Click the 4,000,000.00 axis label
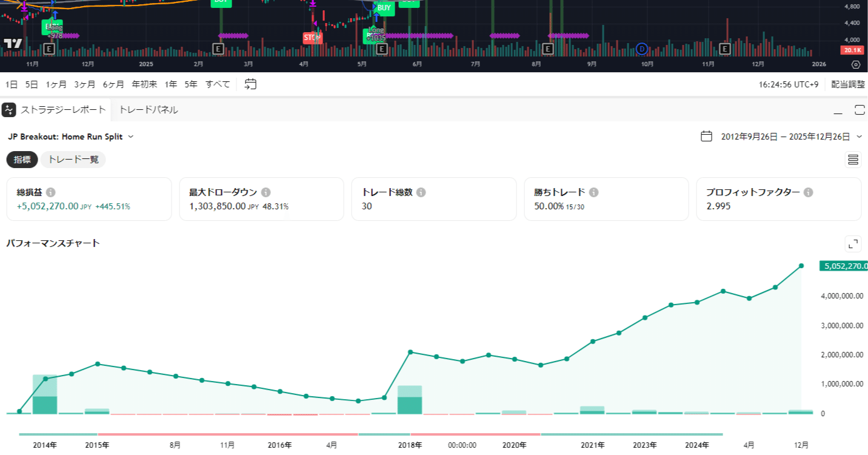Screen dimensions: 868x455 click(x=842, y=296)
